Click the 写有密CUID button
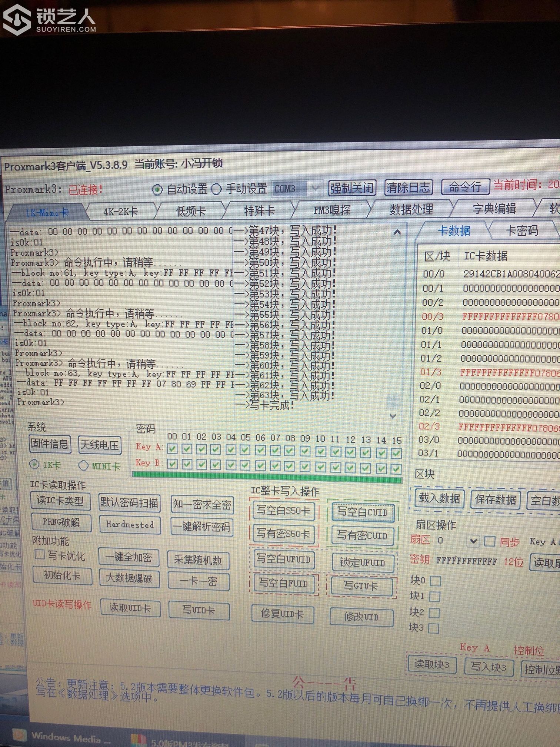 [362, 535]
